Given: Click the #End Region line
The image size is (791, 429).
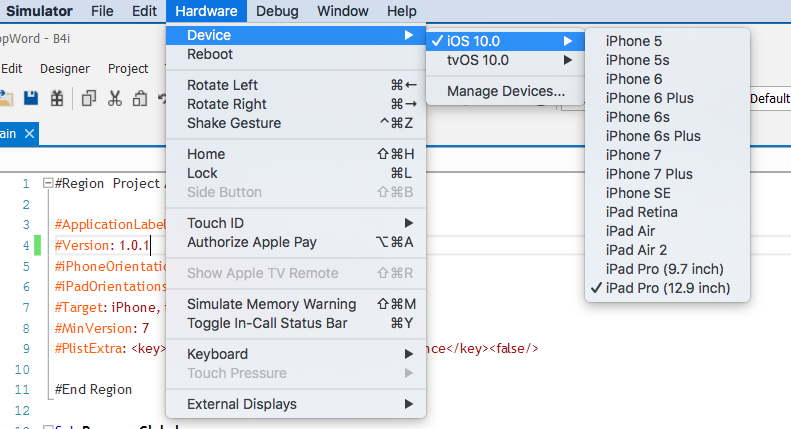Looking at the screenshot, I should tap(93, 390).
